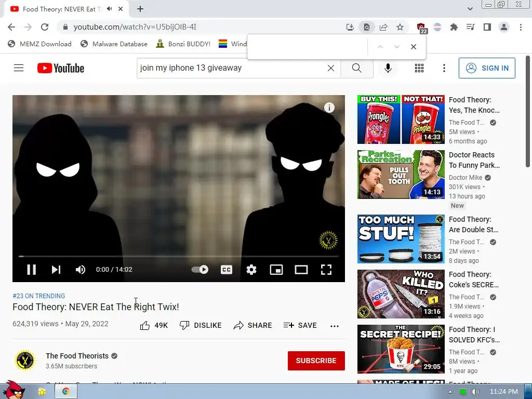
Task: Clear the YouTube search text
Action: [x=331, y=68]
